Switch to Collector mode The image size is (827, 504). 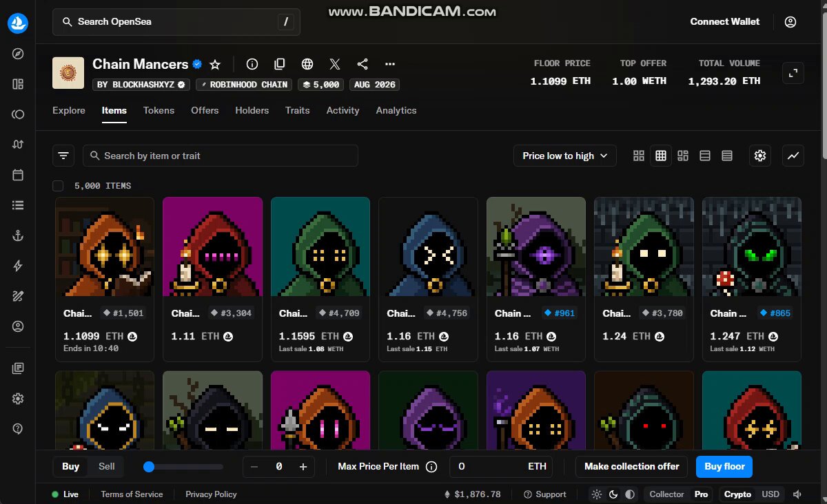click(666, 494)
